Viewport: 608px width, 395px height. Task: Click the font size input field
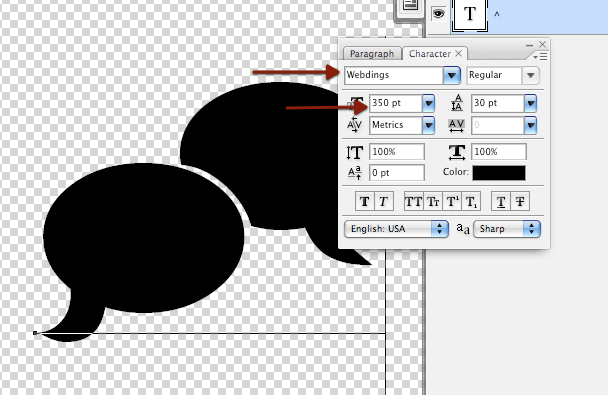point(396,103)
